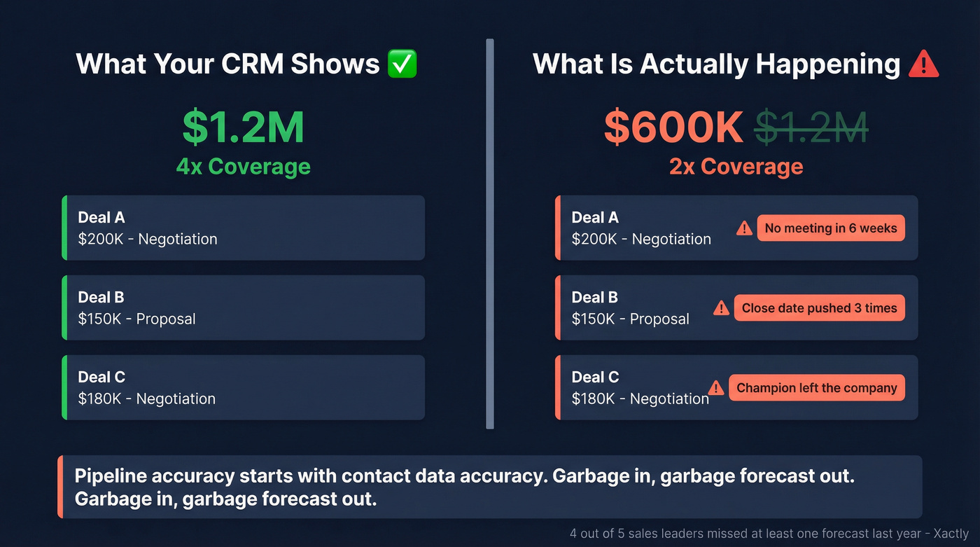
Task: Click the red accent bar on the bottom callout
Action: click(59, 487)
